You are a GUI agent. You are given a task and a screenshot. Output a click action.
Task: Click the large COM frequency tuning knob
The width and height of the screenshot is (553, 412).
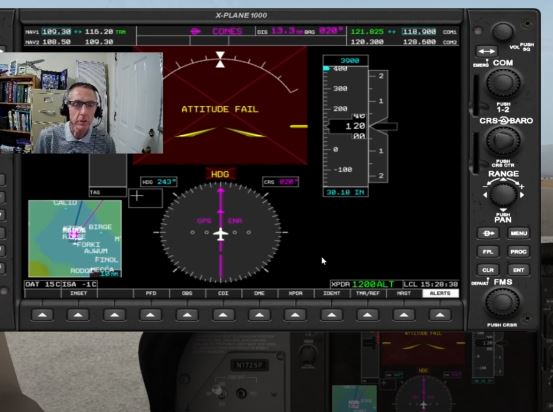coord(503,83)
